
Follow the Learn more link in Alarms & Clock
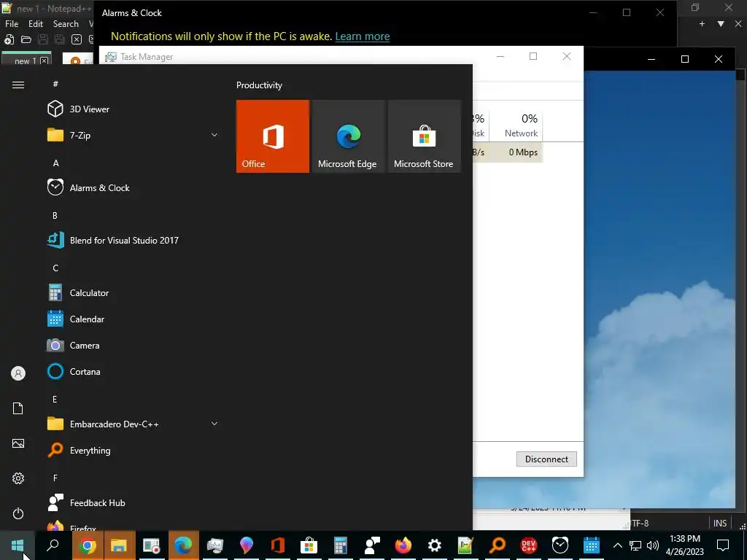[363, 36]
